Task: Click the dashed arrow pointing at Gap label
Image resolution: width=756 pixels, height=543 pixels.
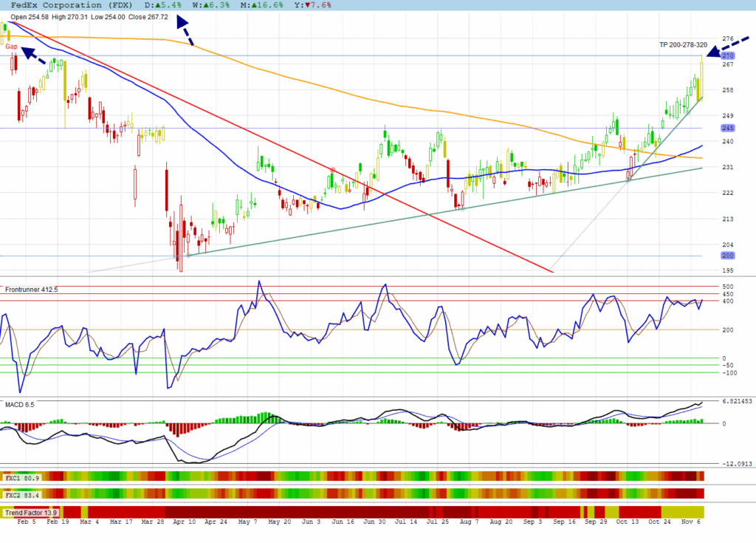Action: tap(34, 55)
